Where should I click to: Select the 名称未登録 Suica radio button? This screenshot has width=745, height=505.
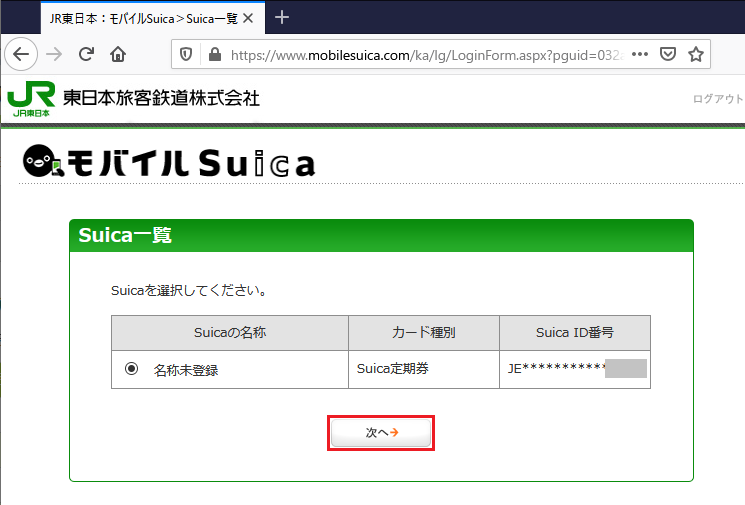pyautogui.click(x=132, y=369)
